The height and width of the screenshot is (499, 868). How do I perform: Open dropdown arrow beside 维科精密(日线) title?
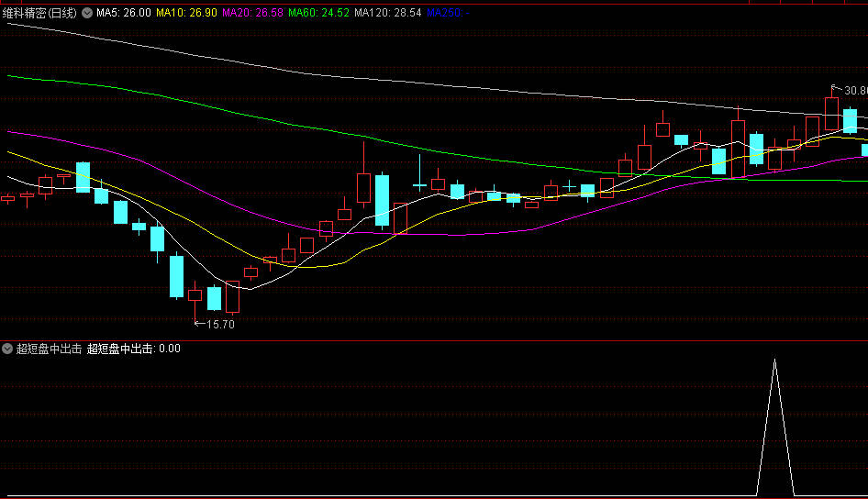coord(87,13)
